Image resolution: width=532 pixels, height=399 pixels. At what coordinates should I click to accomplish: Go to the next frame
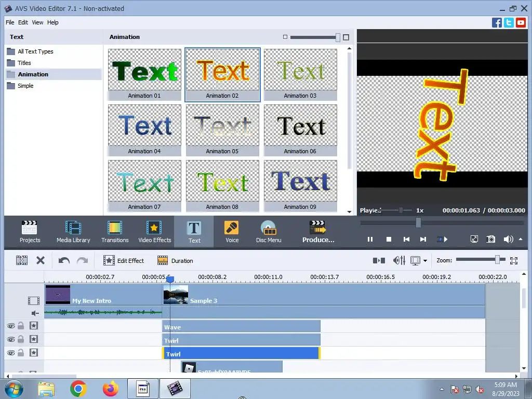[423, 239]
